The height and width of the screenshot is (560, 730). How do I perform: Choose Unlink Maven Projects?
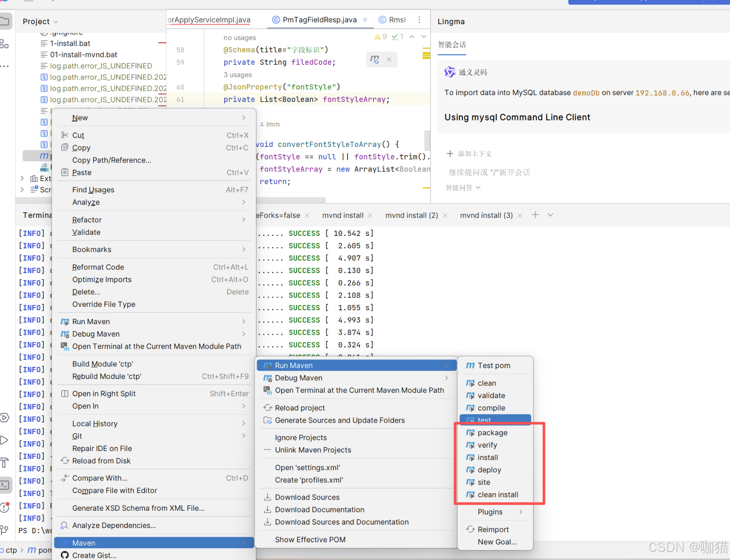click(x=357, y=450)
